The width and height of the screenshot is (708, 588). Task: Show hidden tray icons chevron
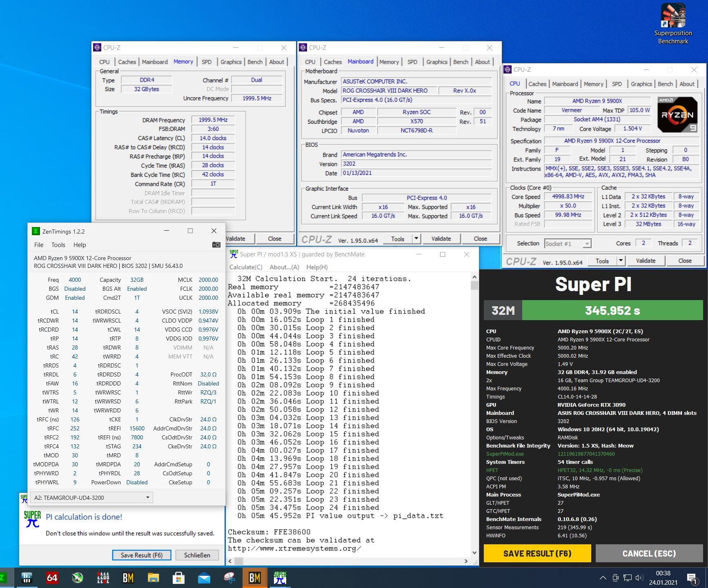(x=603, y=578)
